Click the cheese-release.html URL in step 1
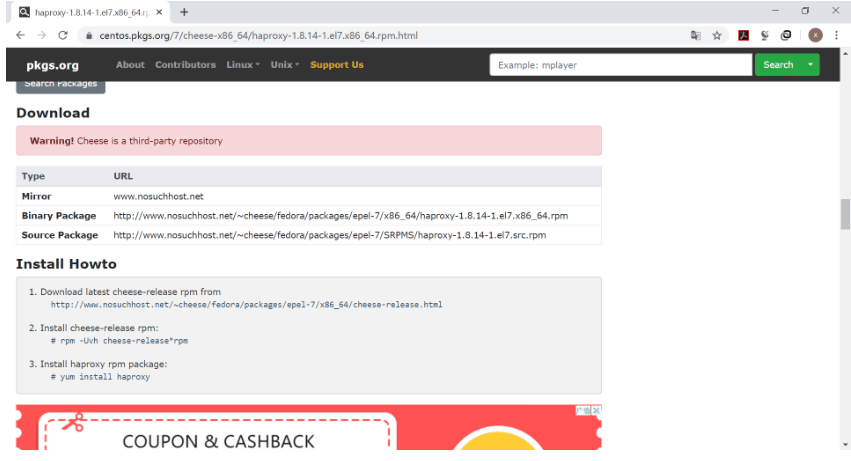851x461 pixels. 246,305
